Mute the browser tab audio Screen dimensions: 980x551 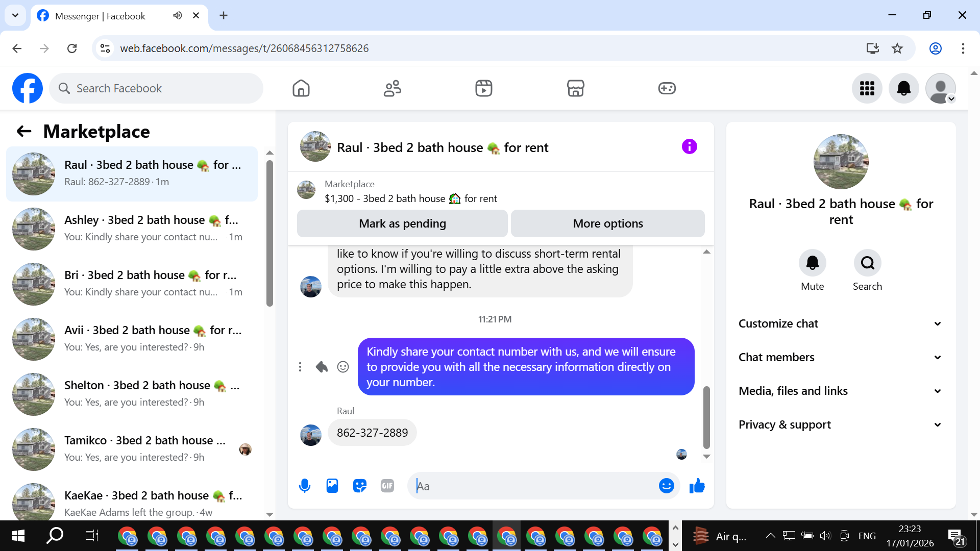[x=177, y=15]
